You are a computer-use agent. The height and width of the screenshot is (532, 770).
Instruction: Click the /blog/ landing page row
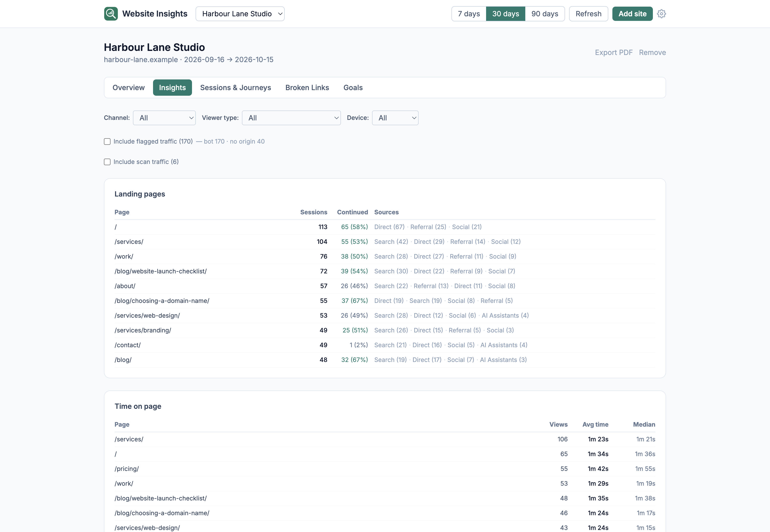pos(385,360)
